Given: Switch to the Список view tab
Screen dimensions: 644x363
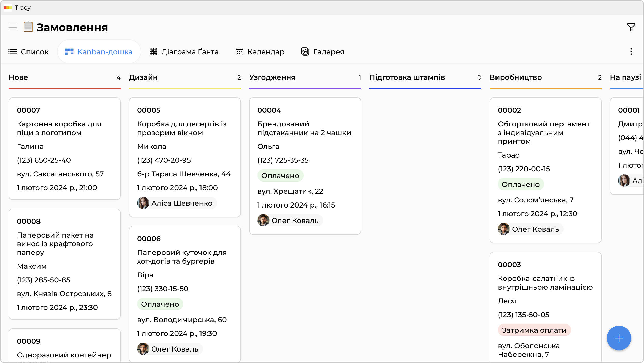Looking at the screenshot, I should [x=29, y=52].
